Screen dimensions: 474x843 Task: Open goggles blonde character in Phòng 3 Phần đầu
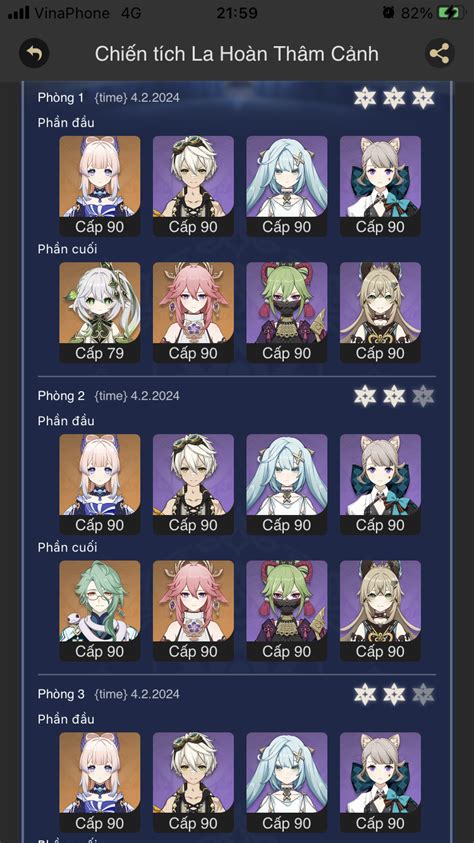pyautogui.click(x=193, y=782)
